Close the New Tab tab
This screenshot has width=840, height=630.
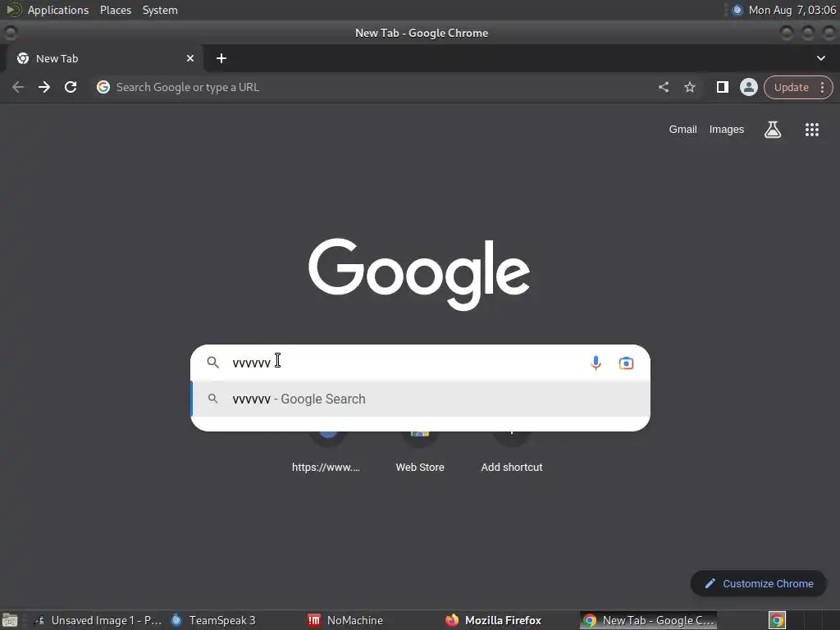pyautogui.click(x=190, y=58)
